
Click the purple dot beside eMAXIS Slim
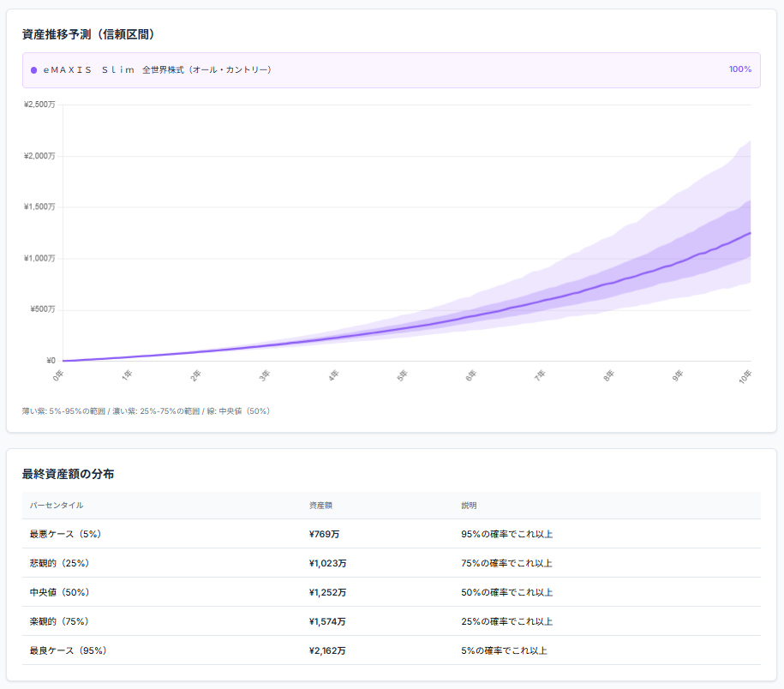tap(33, 70)
